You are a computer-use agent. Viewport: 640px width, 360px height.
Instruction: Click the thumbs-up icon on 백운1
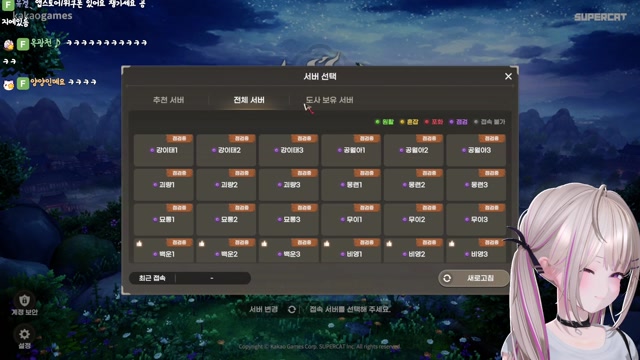click(140, 244)
